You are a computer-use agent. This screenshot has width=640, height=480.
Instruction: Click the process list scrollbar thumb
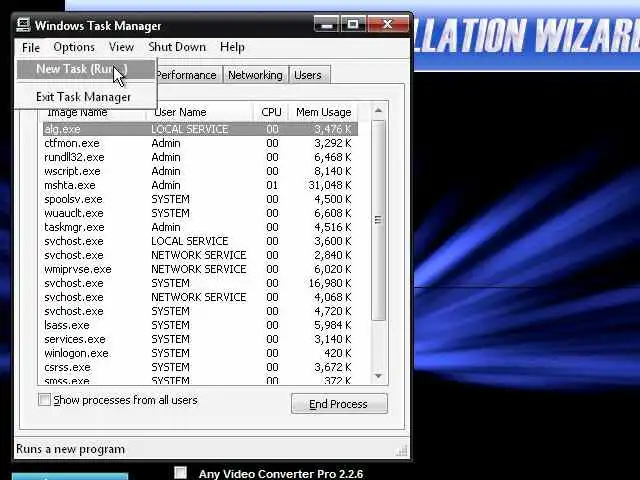coord(378,220)
